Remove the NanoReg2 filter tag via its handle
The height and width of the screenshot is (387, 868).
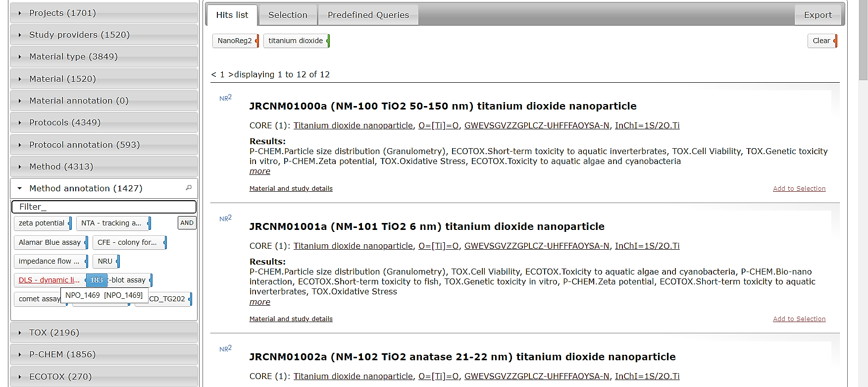point(257,41)
